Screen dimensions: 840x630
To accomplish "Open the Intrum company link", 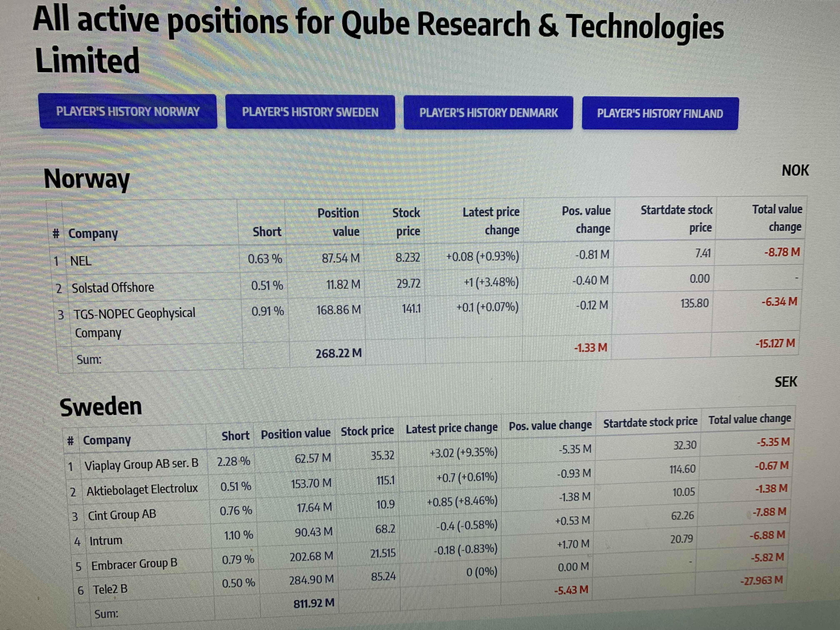I will coord(106,540).
